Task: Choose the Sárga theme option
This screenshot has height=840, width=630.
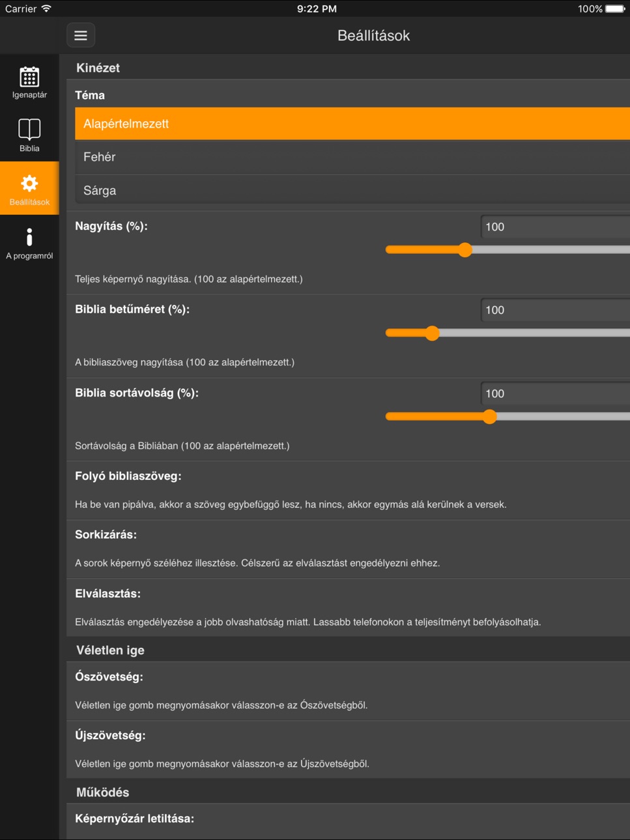Action: (352, 191)
